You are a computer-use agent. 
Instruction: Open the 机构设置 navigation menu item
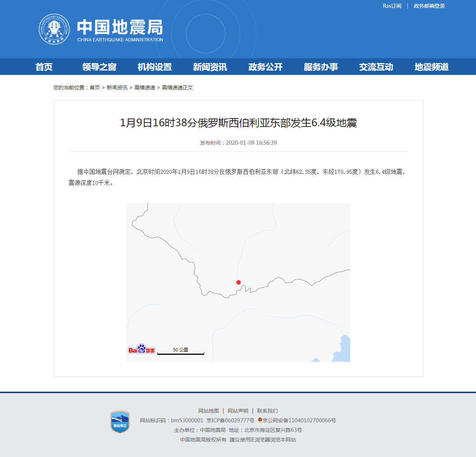[x=154, y=67]
